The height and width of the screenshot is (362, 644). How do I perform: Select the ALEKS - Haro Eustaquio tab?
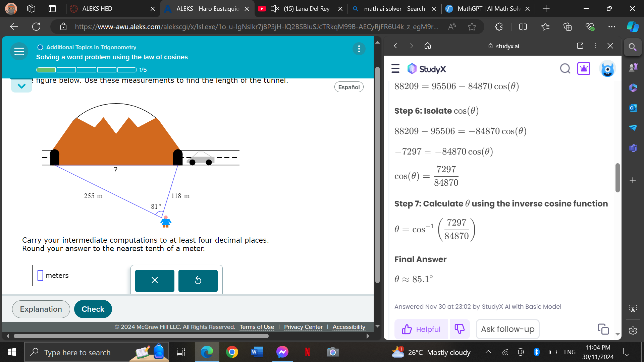coord(207,9)
